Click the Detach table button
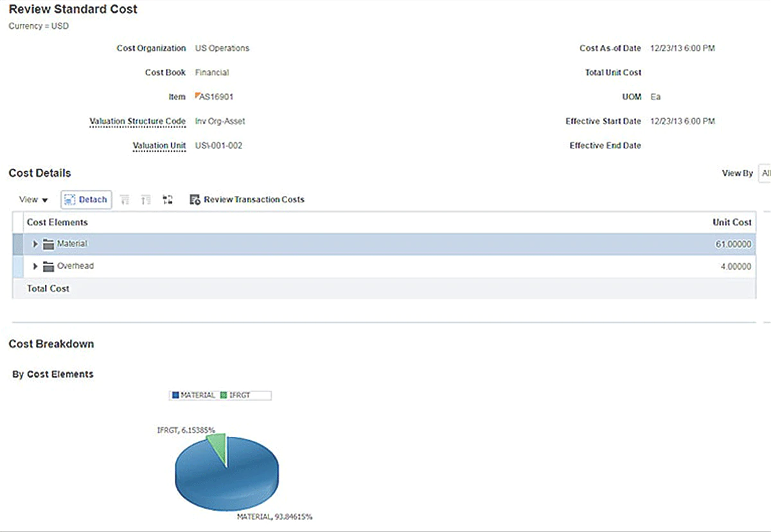 coord(86,200)
